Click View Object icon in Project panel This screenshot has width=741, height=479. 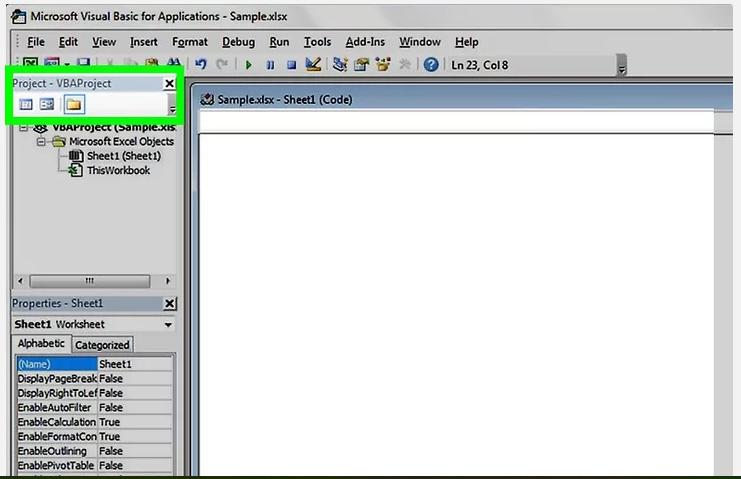47,104
